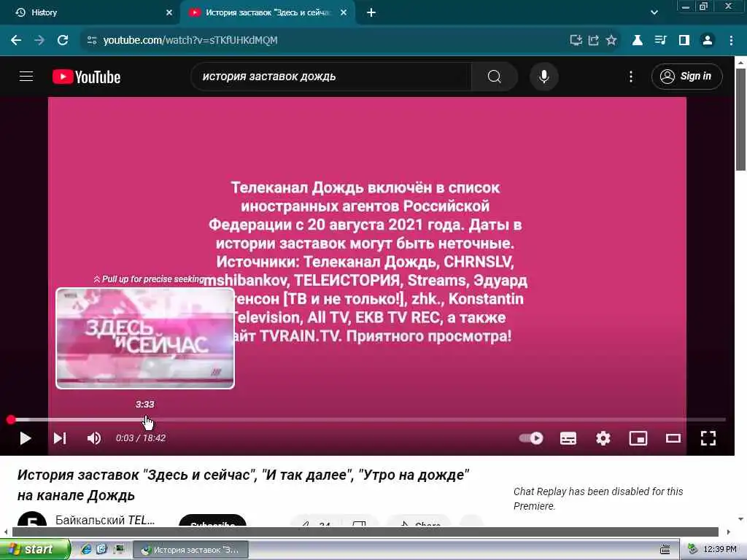Click the video title text
Screen dimensions: 747x560
[243, 485]
